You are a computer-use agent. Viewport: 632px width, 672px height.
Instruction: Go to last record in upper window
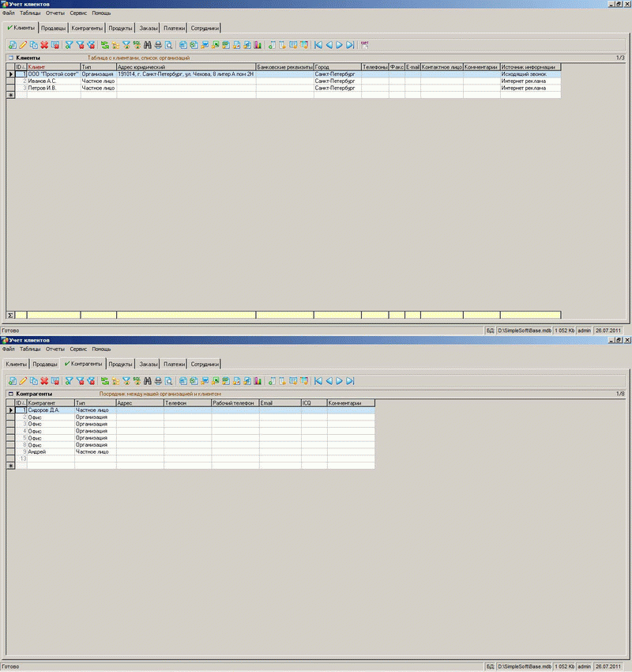[x=350, y=45]
